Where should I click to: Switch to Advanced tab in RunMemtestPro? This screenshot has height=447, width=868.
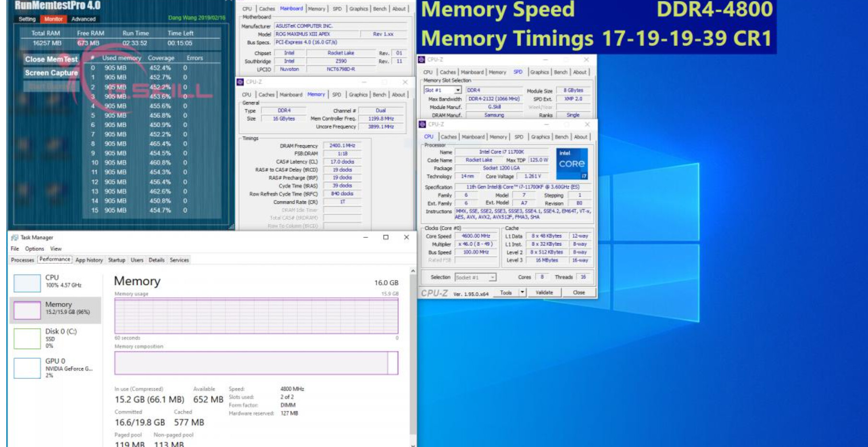[83, 19]
